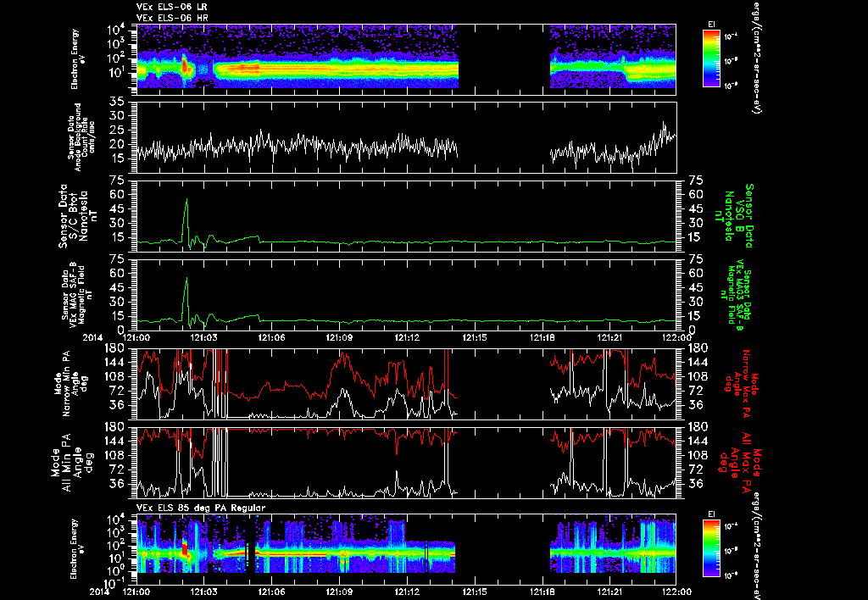Image resolution: width=868 pixels, height=600 pixels.
Task: Click the '35' tick on the count rate axis
Action: [117, 102]
